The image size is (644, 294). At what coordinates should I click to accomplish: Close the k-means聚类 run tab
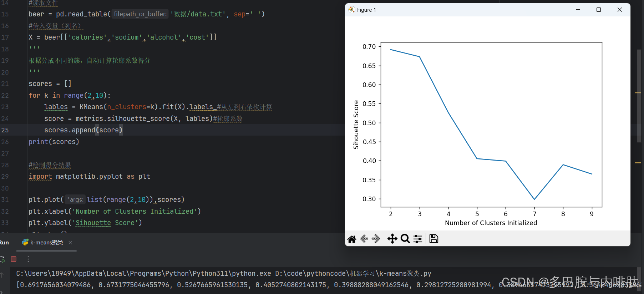70,243
